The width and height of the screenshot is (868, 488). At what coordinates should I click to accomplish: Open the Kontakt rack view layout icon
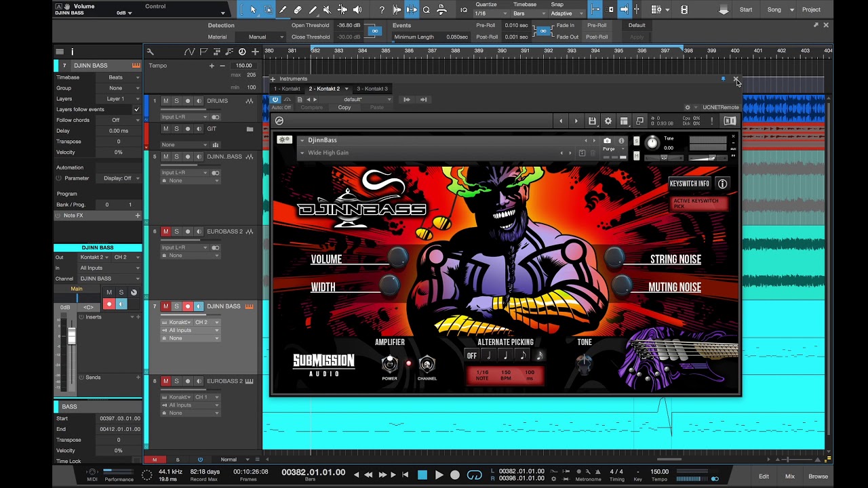tap(624, 121)
